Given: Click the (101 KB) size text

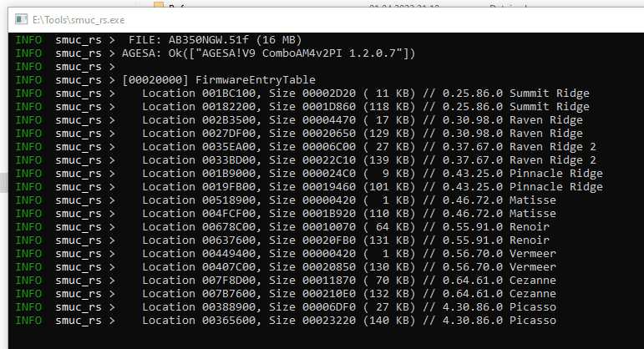Looking at the screenshot, I should coord(389,187).
